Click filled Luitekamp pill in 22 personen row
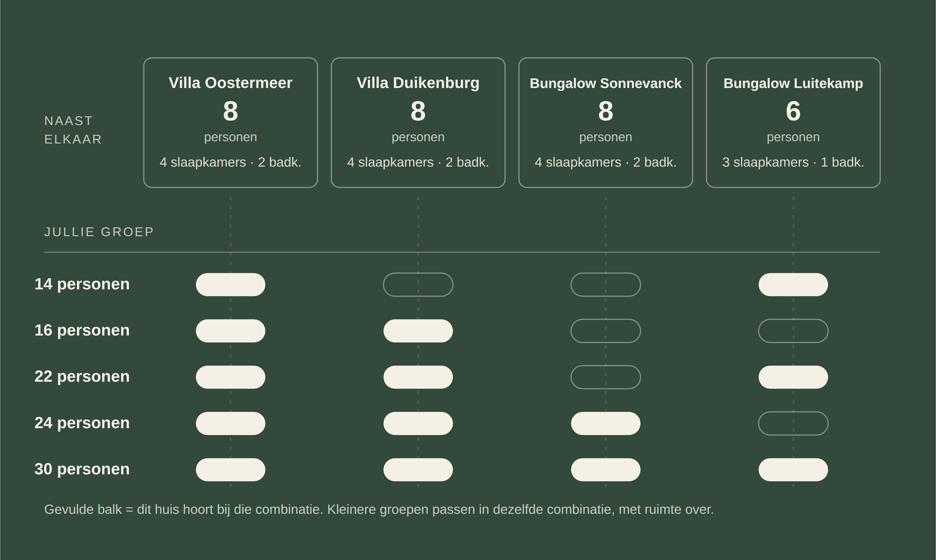 pos(793,377)
